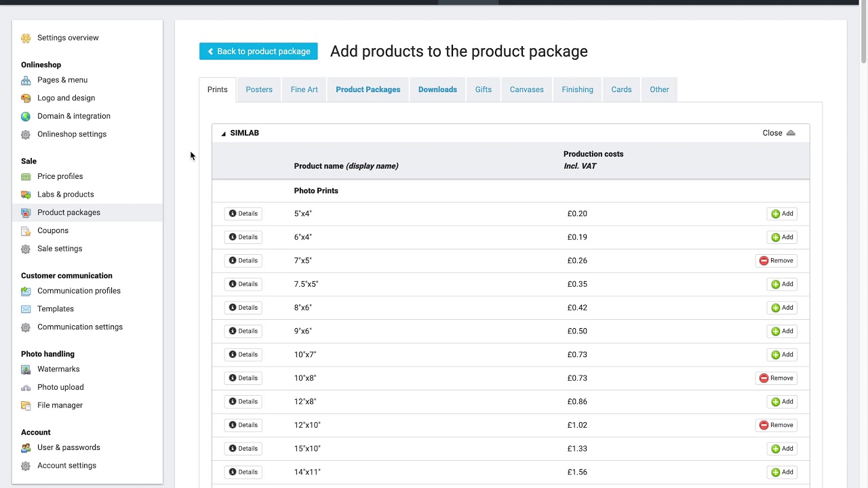Close the SIMLAB lab panel

[x=778, y=133]
